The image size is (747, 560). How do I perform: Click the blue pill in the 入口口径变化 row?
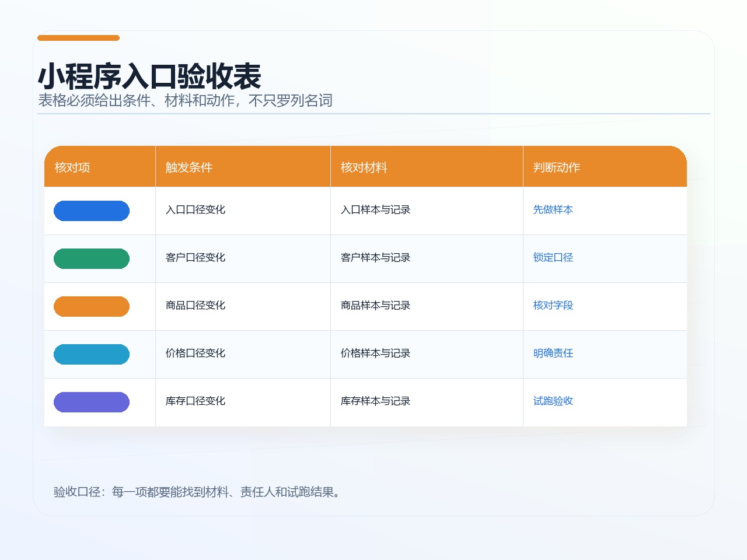tap(92, 211)
